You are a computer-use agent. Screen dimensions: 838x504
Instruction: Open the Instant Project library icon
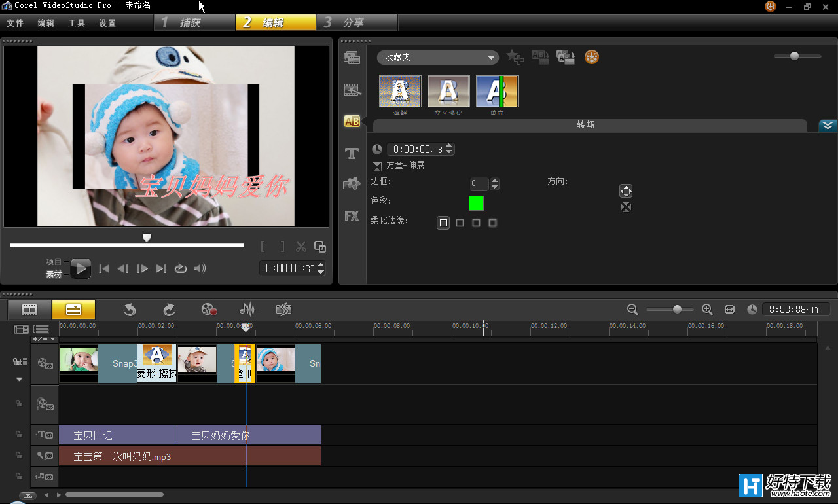click(x=352, y=89)
